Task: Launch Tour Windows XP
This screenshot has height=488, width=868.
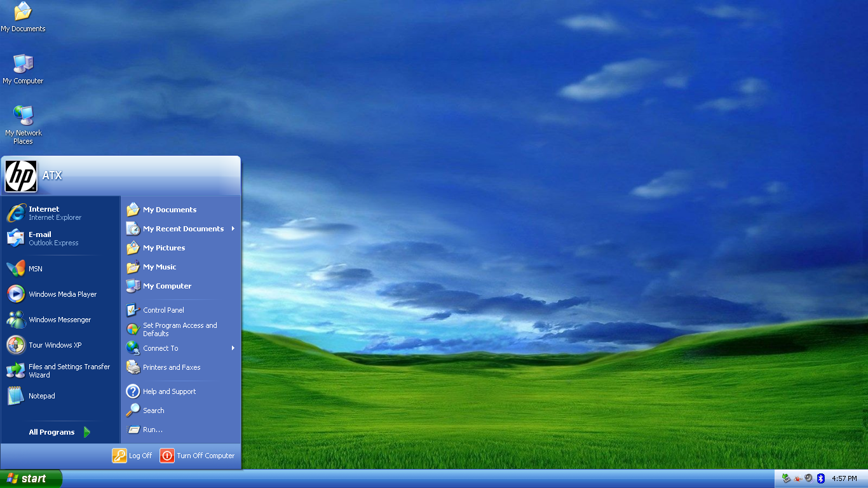Action: point(60,345)
